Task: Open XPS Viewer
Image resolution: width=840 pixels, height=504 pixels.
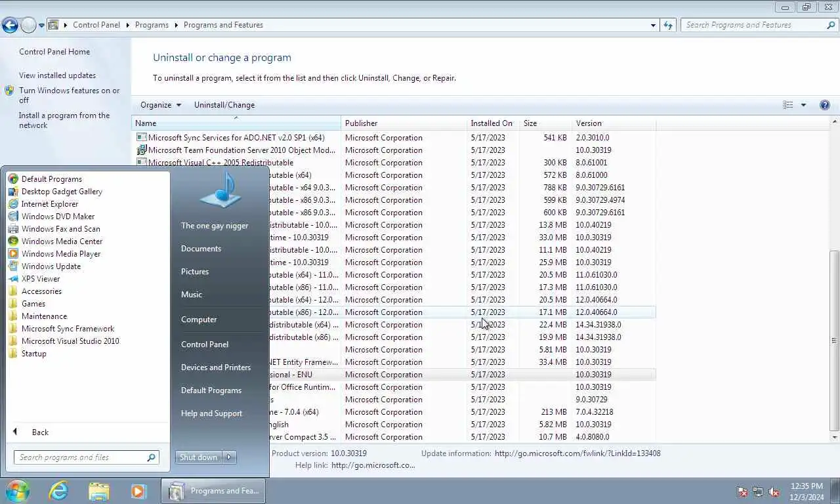Action: point(40,279)
